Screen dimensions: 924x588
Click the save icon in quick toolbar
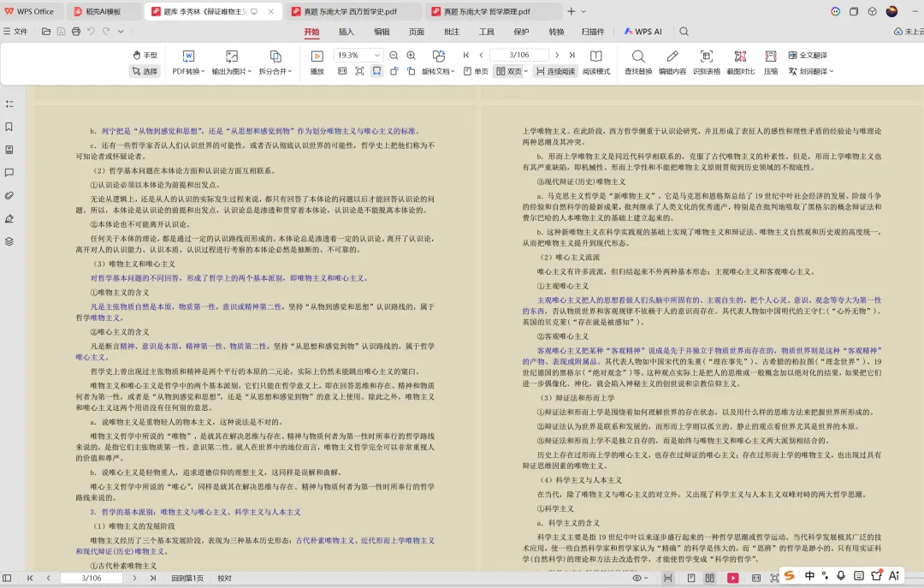61,32
